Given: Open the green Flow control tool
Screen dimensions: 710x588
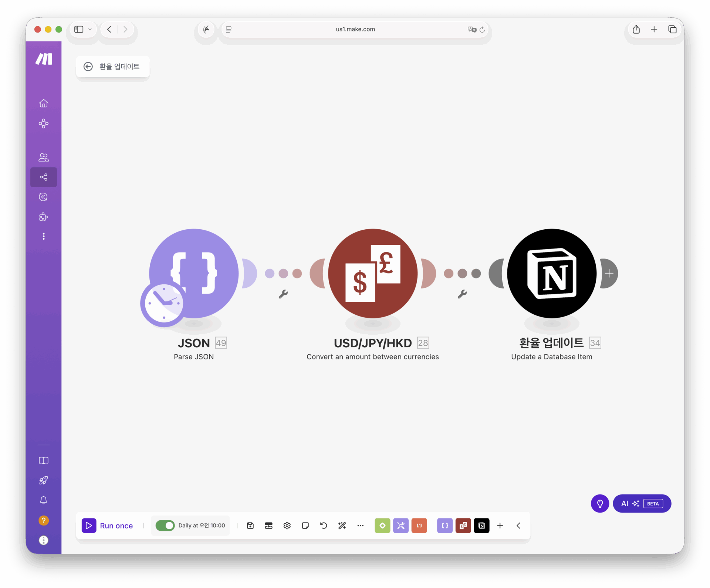Looking at the screenshot, I should tap(382, 526).
